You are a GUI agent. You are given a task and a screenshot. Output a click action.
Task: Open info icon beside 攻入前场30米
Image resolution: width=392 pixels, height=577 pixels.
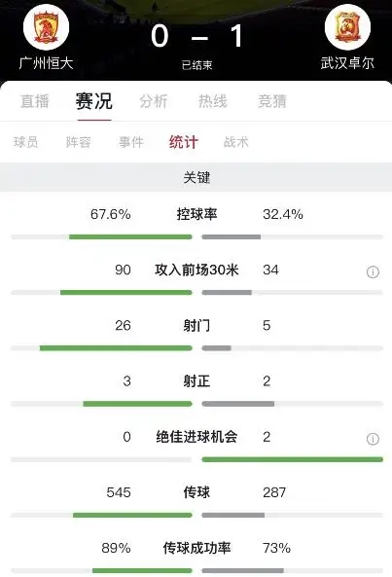(373, 271)
